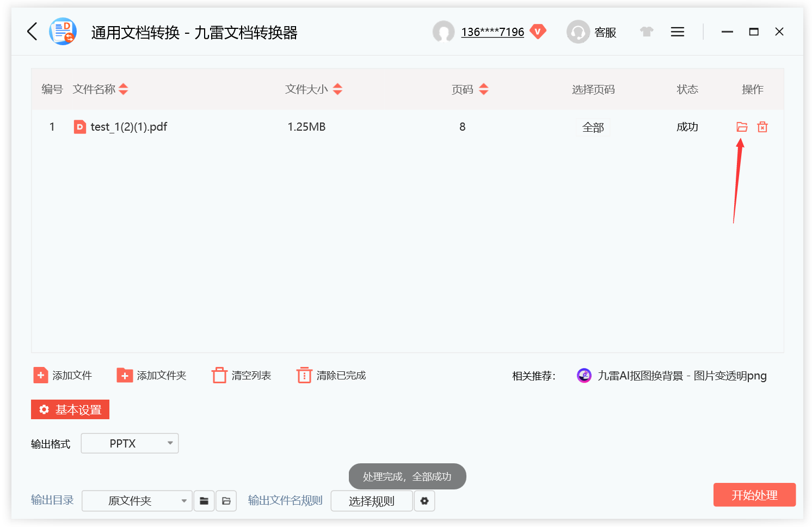Toggle sorting on the 文件名称 column
812x527 pixels.
(124, 89)
